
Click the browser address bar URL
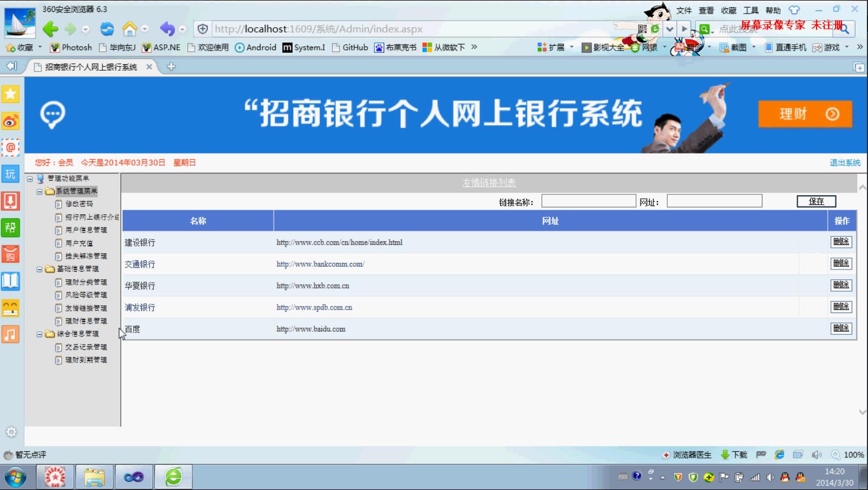[x=318, y=29]
